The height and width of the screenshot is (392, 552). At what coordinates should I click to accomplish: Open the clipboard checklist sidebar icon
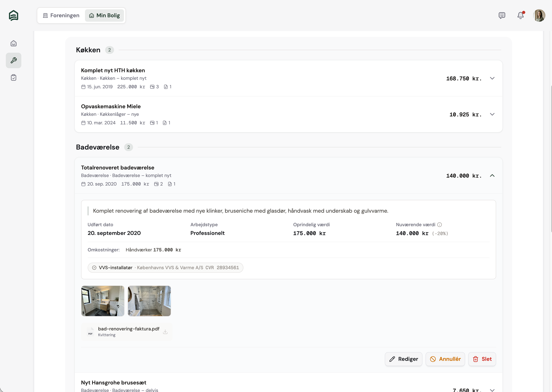click(x=14, y=77)
